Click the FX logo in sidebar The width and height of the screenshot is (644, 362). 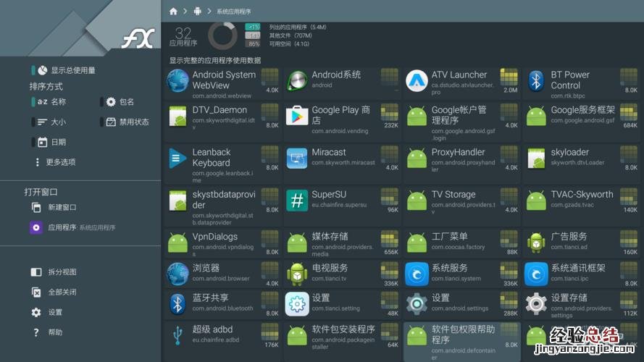click(139, 38)
